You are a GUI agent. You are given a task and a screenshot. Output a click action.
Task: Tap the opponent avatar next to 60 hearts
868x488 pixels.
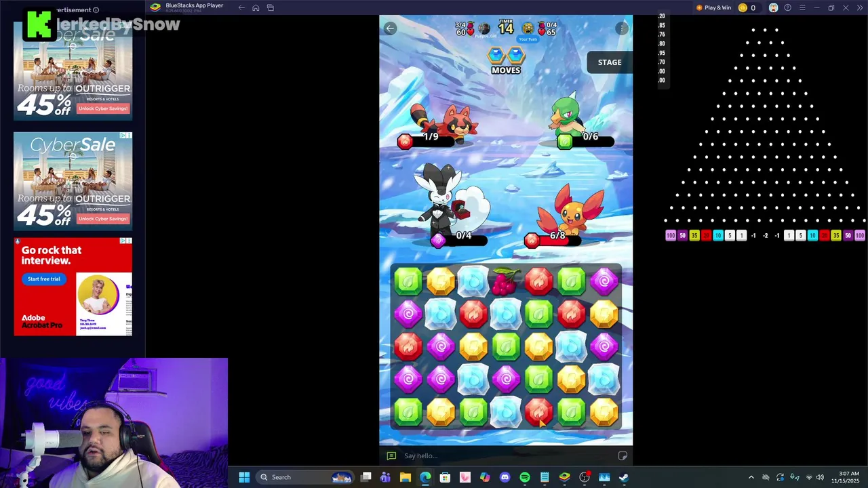(x=484, y=28)
